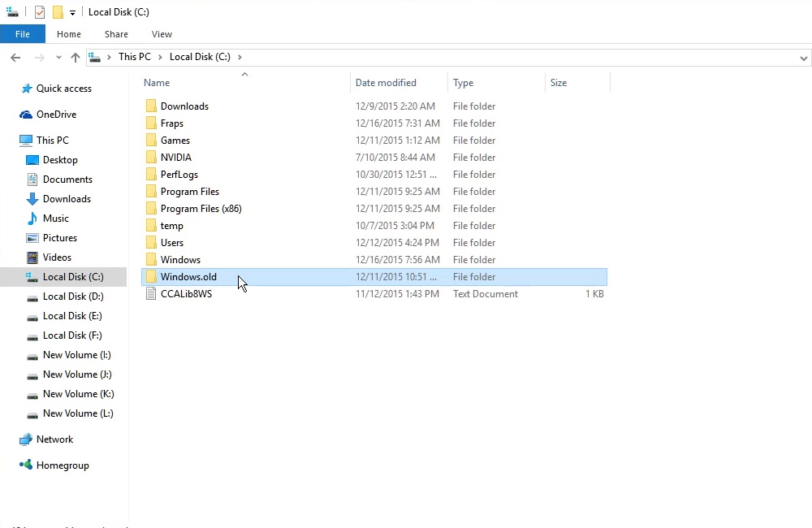Select the Program Files (x86) folder name

(201, 209)
